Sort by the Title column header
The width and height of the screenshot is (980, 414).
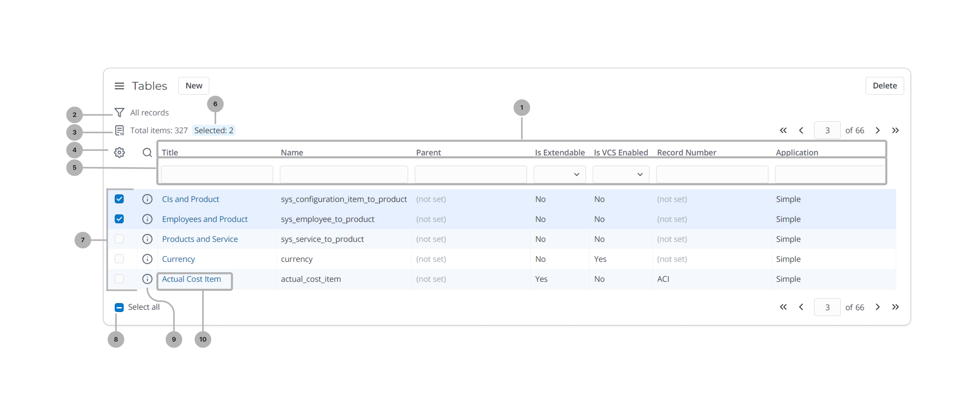click(170, 152)
